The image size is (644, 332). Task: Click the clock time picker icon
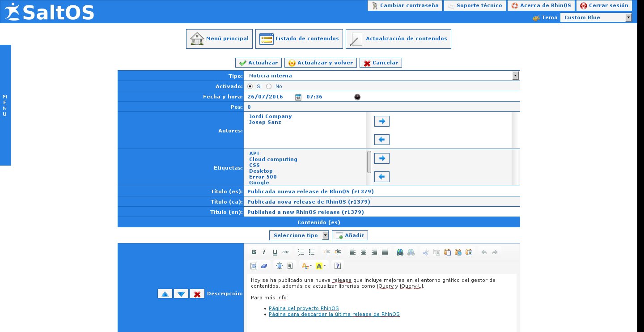tap(357, 97)
